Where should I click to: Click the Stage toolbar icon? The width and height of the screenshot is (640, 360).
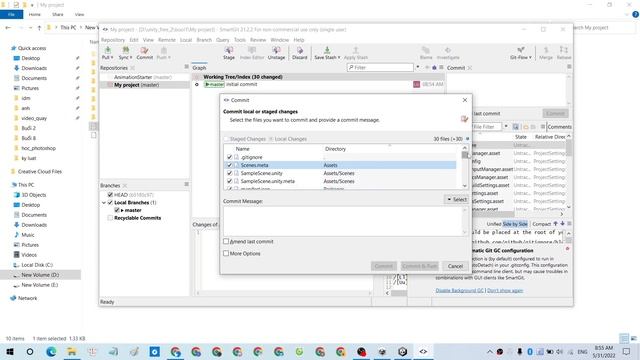(229, 50)
